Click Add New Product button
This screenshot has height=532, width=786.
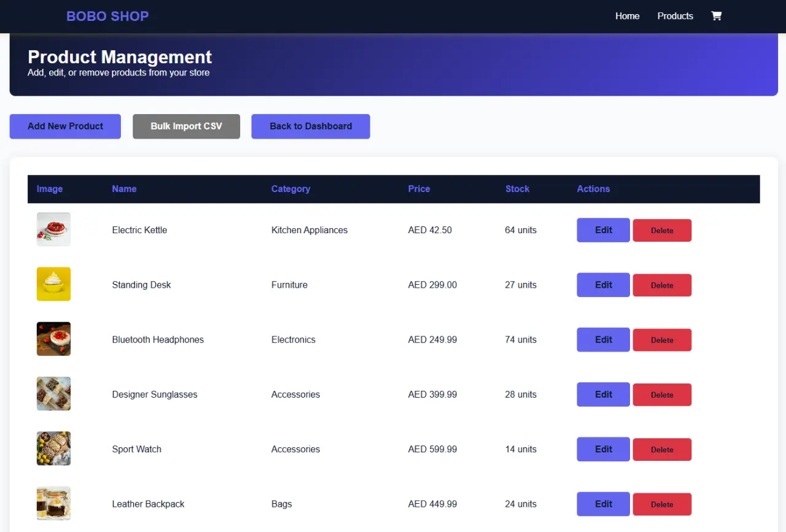(65, 126)
